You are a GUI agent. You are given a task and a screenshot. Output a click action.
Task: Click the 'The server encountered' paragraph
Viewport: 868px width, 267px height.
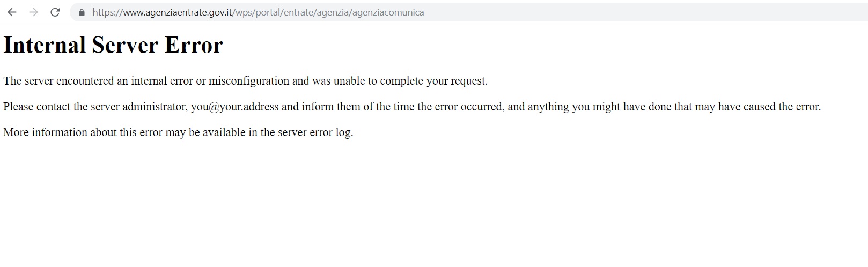pos(246,81)
